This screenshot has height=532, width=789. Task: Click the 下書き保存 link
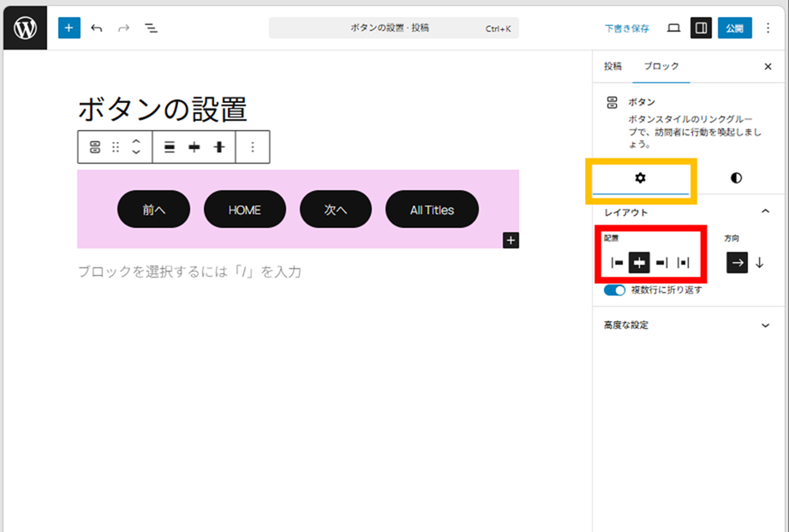click(x=627, y=28)
